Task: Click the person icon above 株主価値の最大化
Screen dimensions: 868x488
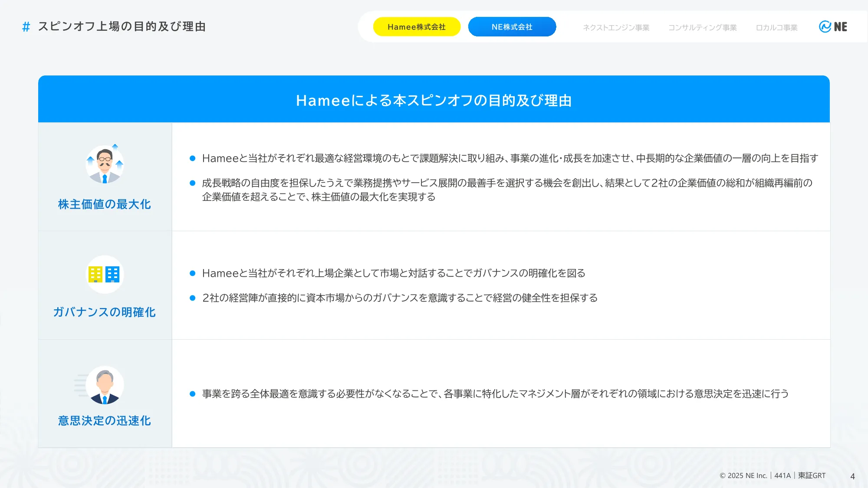Action: pos(104,164)
